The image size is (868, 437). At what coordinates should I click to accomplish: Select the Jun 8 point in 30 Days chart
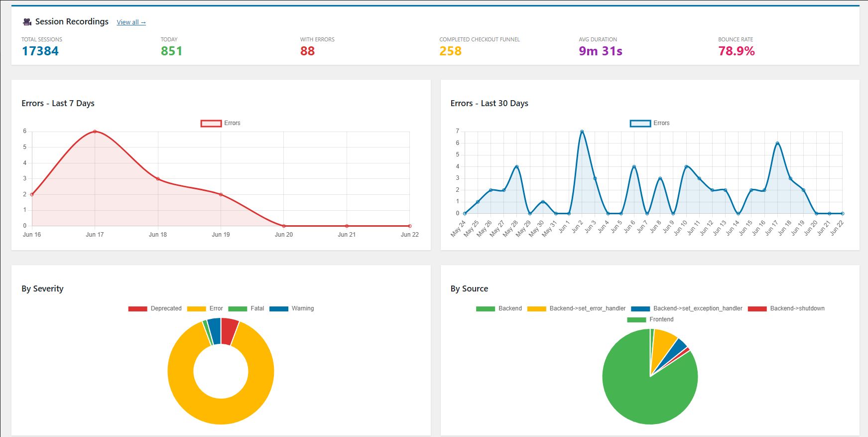[660, 178]
